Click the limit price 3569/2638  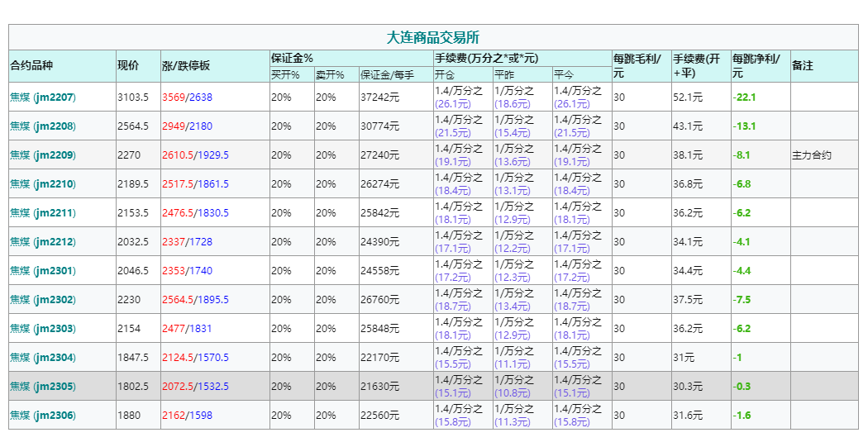pyautogui.click(x=187, y=97)
